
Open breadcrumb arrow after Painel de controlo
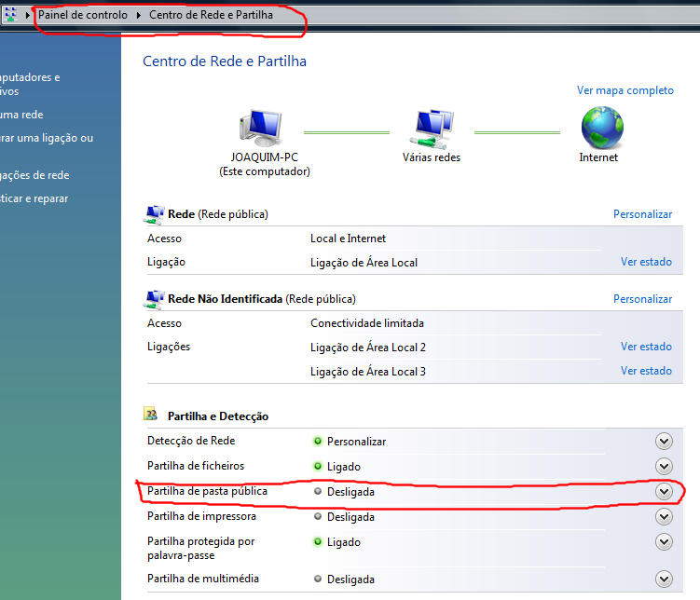click(x=138, y=15)
